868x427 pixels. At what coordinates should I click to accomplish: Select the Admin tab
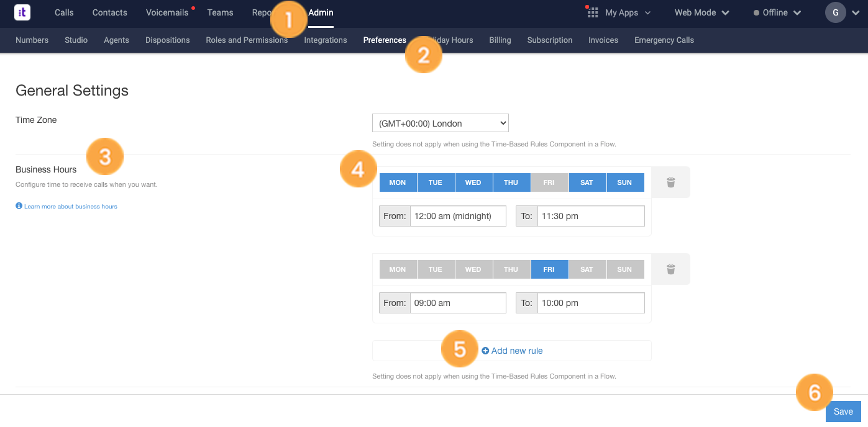tap(321, 12)
